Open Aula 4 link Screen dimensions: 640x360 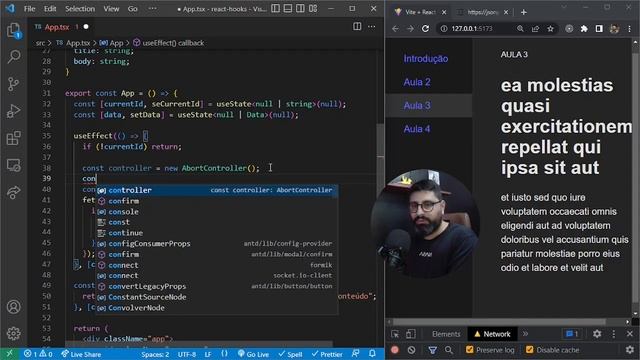tap(417, 129)
